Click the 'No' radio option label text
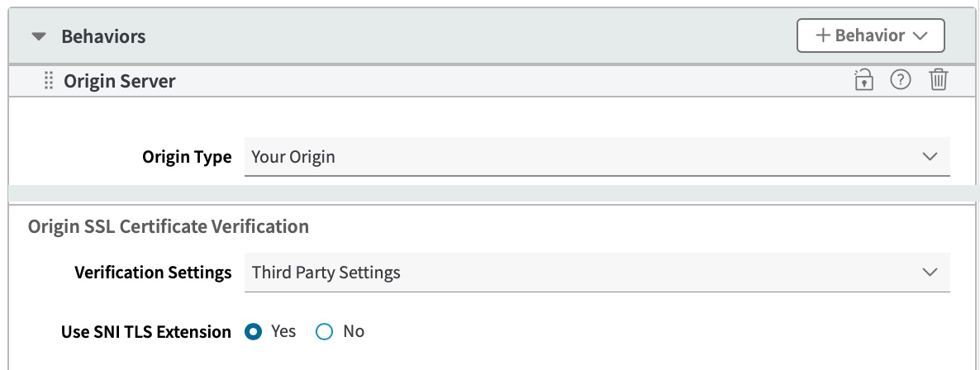The width and height of the screenshot is (980, 370). 354,332
